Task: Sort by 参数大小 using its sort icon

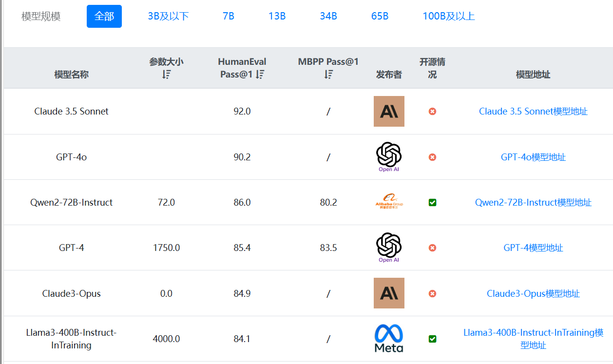Action: click(167, 75)
